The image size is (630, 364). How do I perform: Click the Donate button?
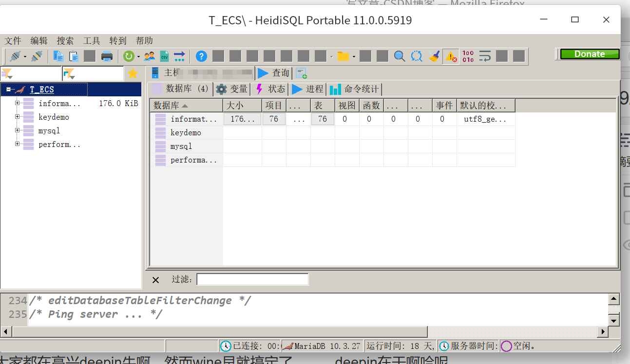pyautogui.click(x=590, y=54)
